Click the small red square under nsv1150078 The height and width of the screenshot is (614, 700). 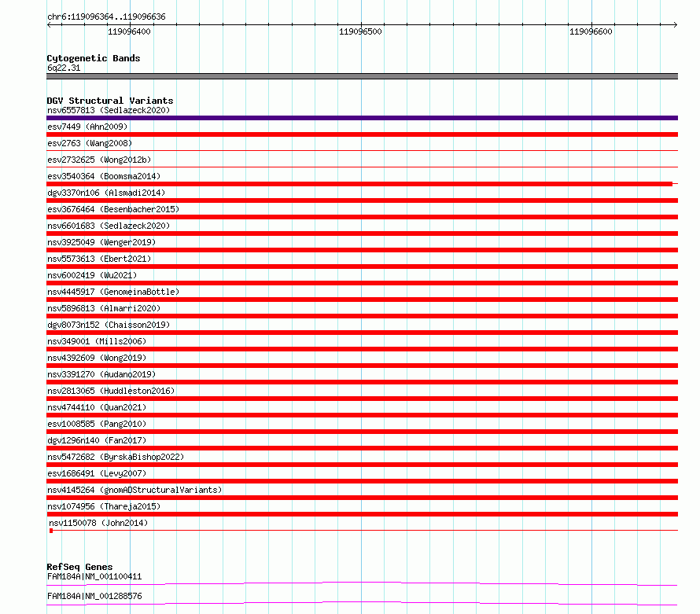[x=51, y=531]
